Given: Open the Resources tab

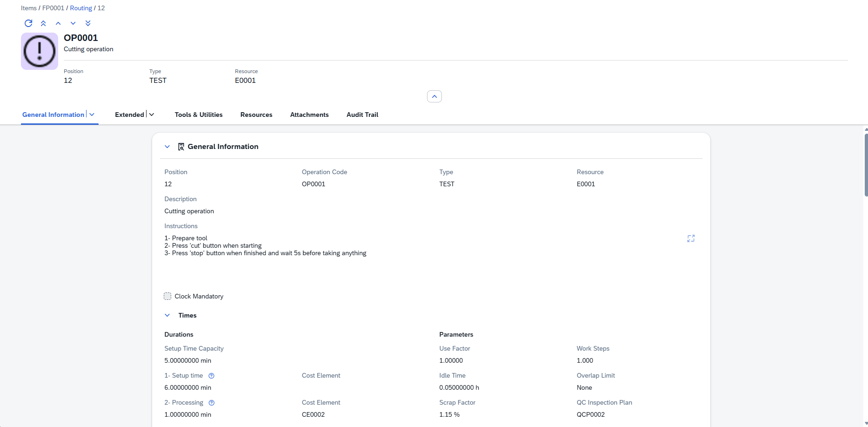Looking at the screenshot, I should (256, 115).
